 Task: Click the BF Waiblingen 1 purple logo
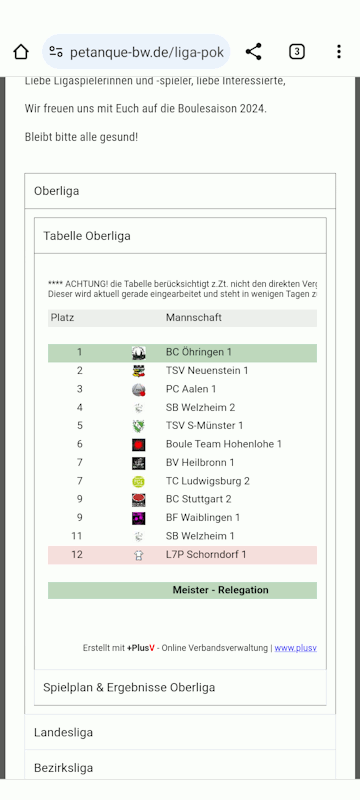[x=138, y=518]
